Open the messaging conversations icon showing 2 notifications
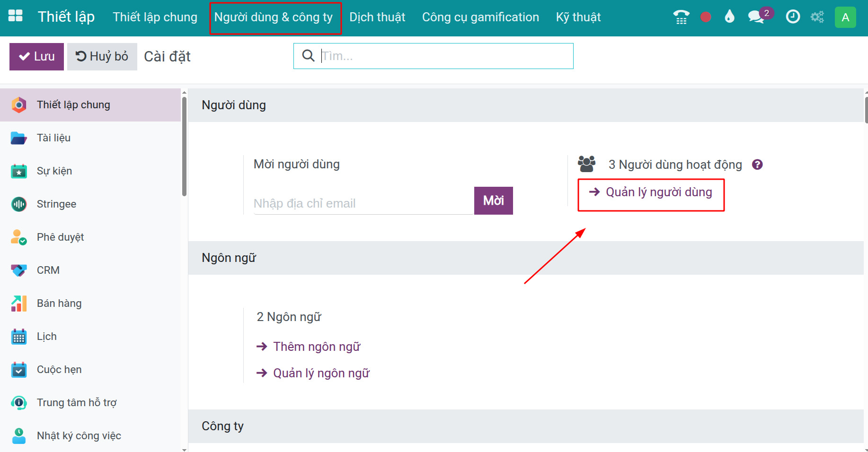The width and height of the screenshot is (868, 452). (757, 16)
